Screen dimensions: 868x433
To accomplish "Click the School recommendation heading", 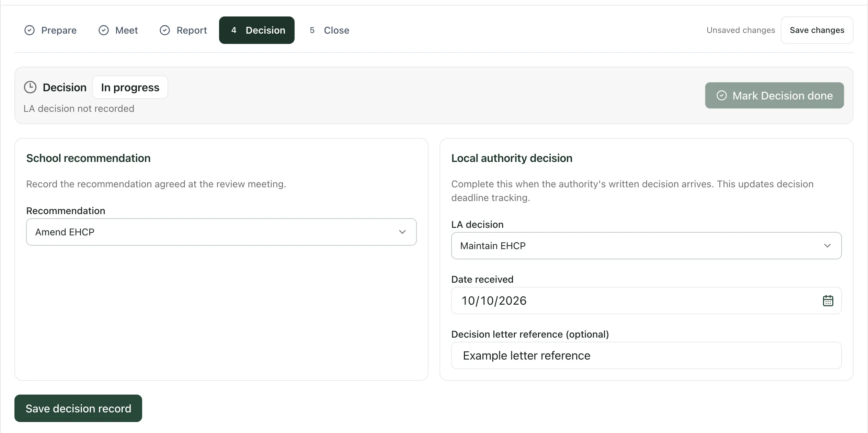I will pos(88,158).
